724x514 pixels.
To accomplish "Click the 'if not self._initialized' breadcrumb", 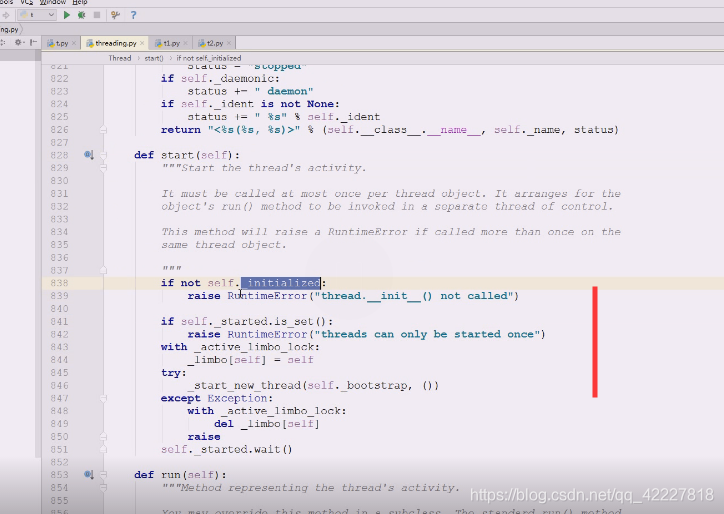I will pyautogui.click(x=209, y=58).
